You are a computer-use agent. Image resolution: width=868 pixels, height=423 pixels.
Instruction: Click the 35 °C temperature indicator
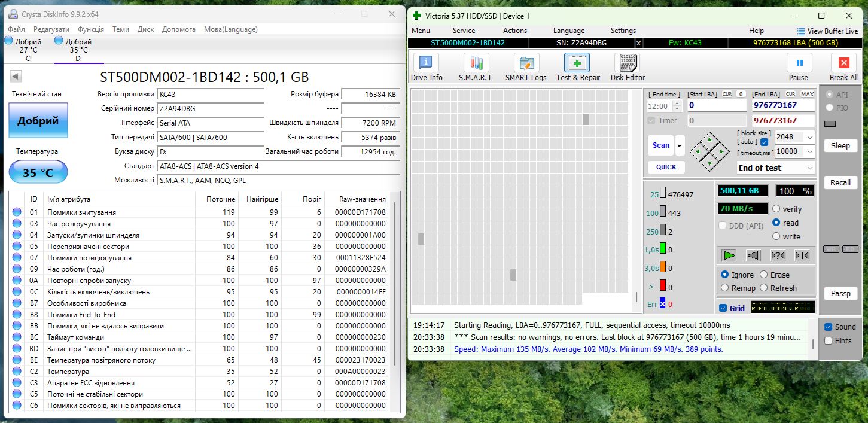(x=38, y=173)
